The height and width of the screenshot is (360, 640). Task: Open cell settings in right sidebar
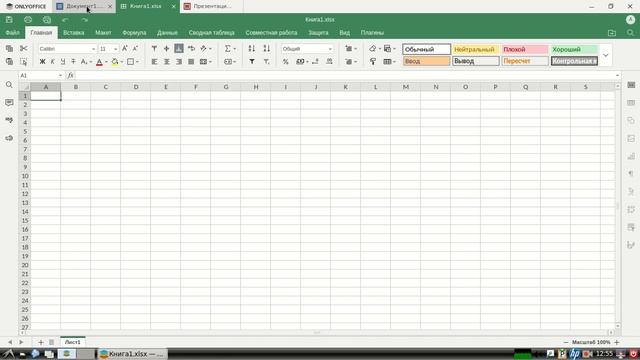pyautogui.click(x=631, y=85)
